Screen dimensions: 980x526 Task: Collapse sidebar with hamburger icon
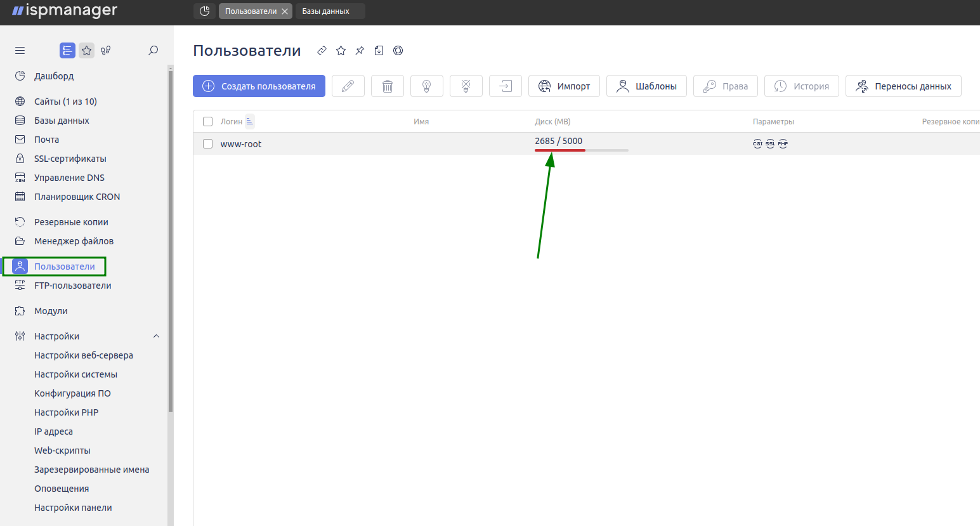[20, 50]
